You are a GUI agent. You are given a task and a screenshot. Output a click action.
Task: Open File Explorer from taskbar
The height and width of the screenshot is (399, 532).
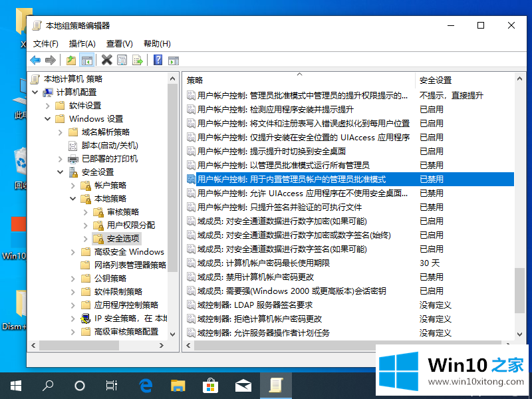[178, 386]
